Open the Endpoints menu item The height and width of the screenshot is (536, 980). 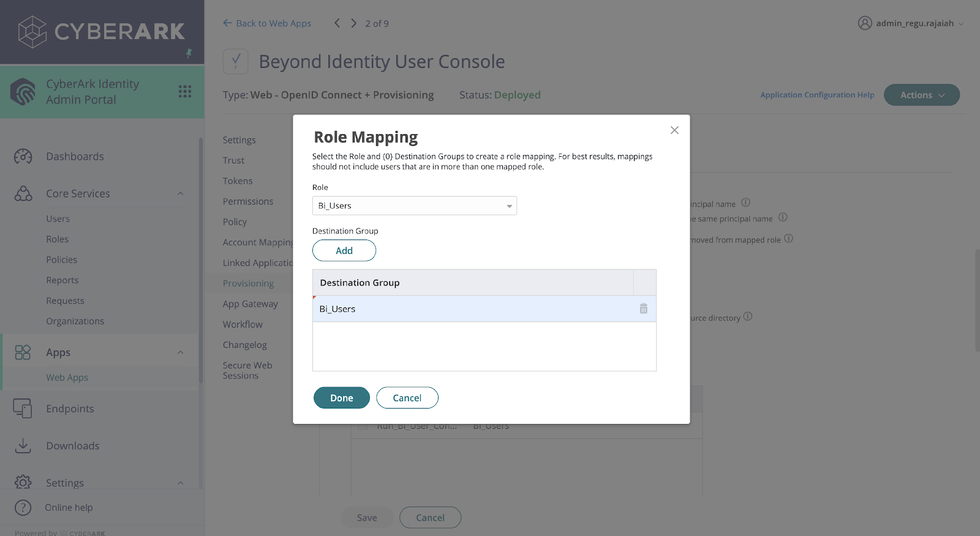pos(70,409)
